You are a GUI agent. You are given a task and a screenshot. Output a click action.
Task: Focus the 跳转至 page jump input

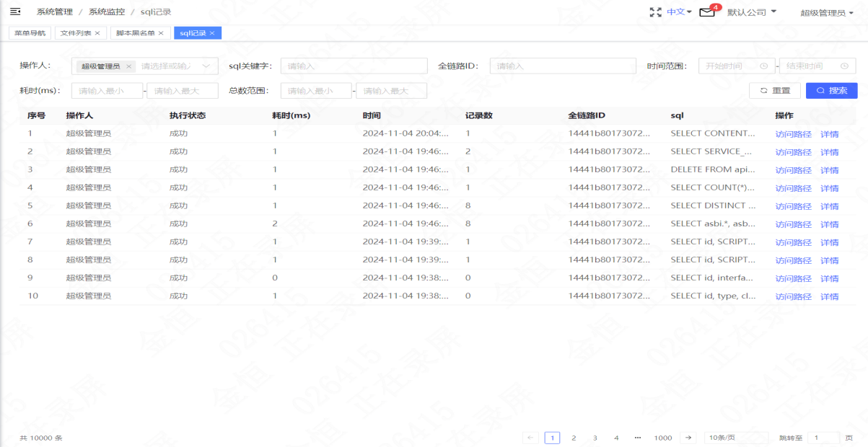(x=823, y=438)
